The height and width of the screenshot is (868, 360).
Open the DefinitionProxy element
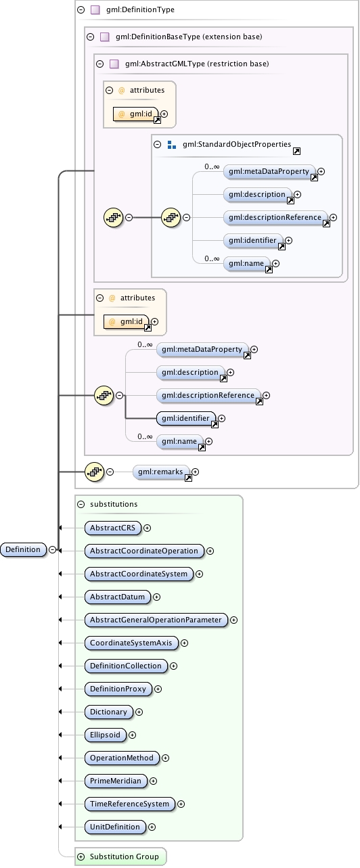tap(118, 689)
